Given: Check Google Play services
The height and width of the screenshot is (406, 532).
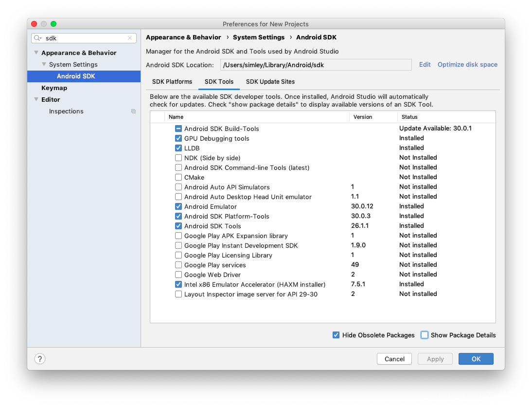Looking at the screenshot, I should tap(178, 265).
